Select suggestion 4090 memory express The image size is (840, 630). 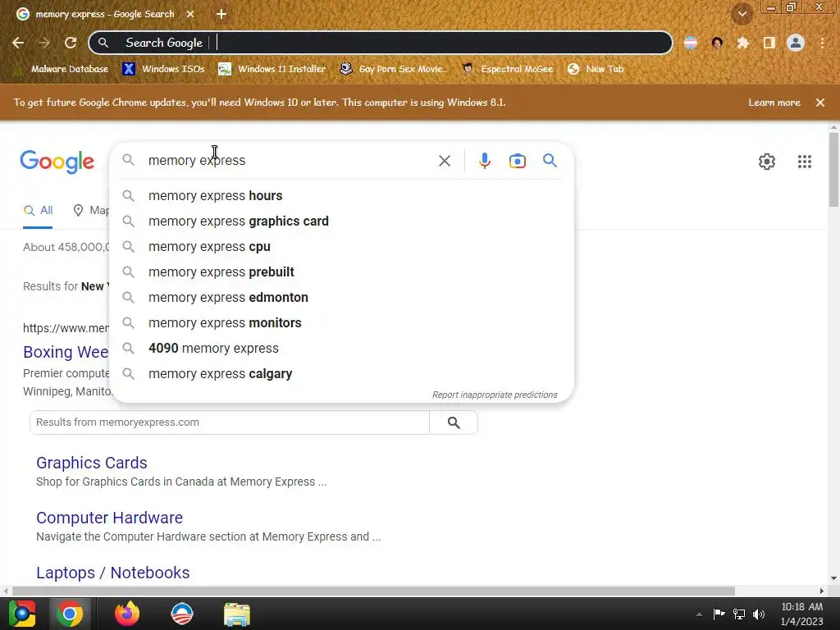(342, 348)
